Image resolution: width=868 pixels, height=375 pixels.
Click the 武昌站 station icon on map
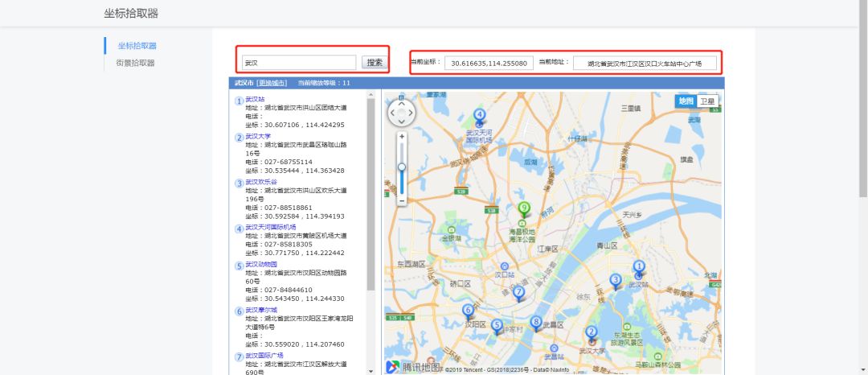(554, 348)
